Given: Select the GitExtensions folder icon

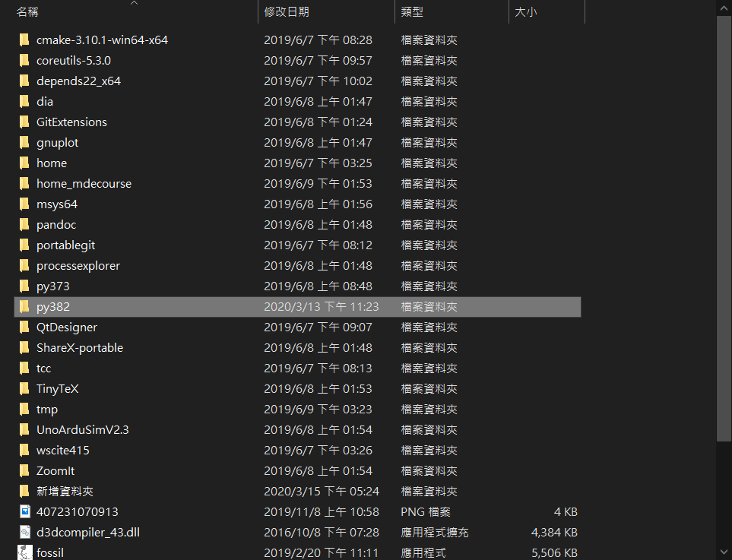Looking at the screenshot, I should (24, 122).
